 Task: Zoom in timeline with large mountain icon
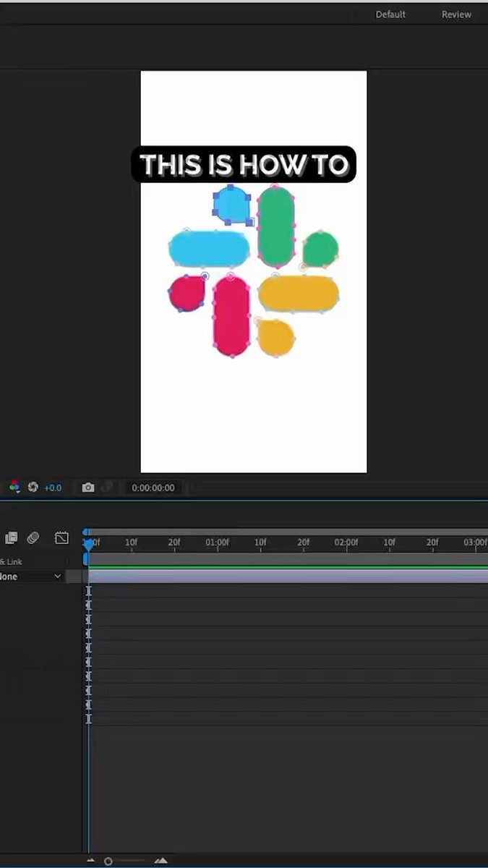pyautogui.click(x=161, y=861)
